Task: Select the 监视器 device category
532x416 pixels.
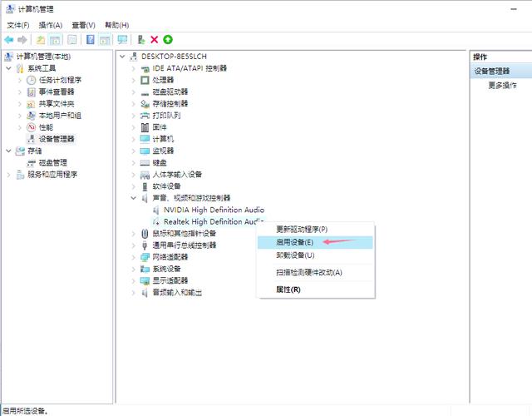Action: point(163,151)
